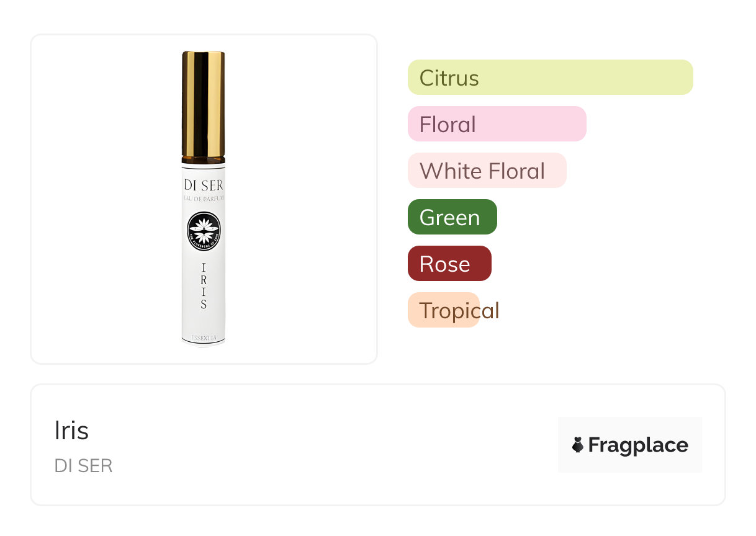This screenshot has height=536, width=756.
Task: Click the far right end of the Citrus bar
Action: tap(686, 78)
